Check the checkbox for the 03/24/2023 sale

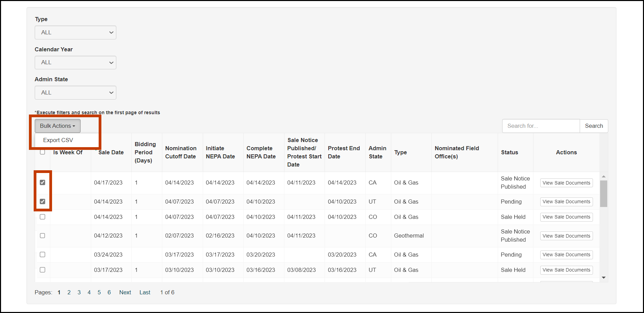point(43,254)
